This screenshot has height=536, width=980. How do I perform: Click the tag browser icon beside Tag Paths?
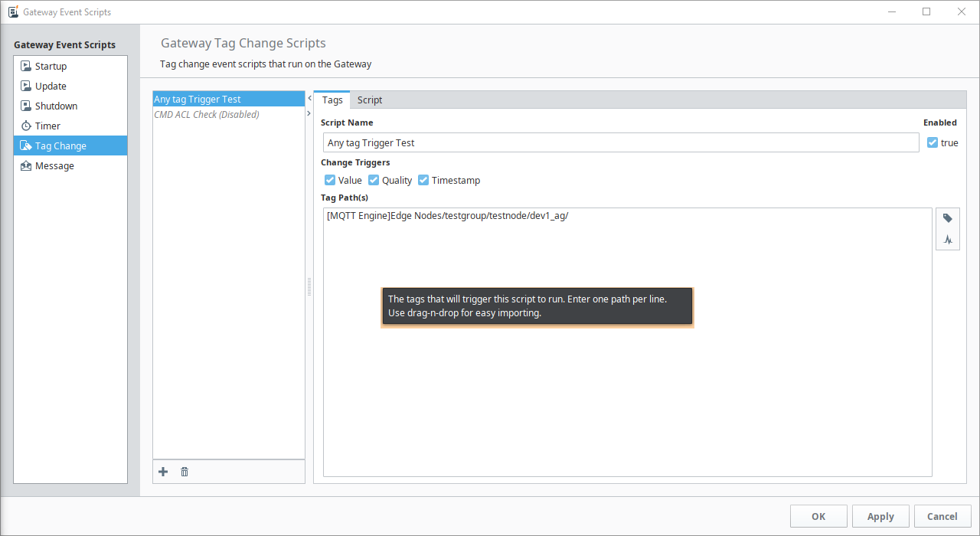948,218
